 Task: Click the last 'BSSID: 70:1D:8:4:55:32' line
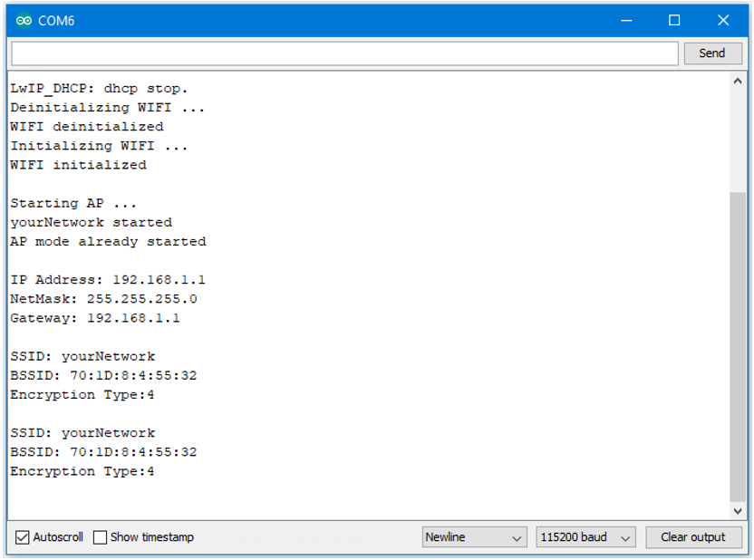click(x=104, y=452)
